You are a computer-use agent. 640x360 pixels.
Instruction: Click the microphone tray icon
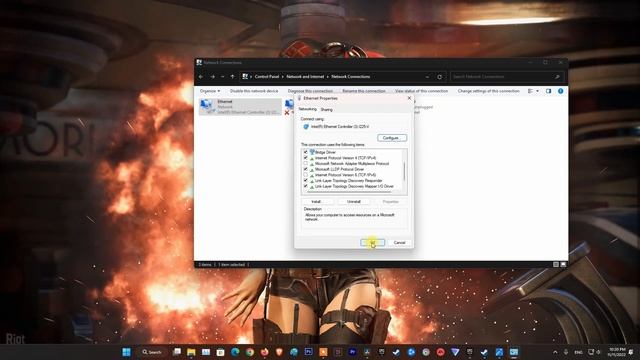click(566, 352)
